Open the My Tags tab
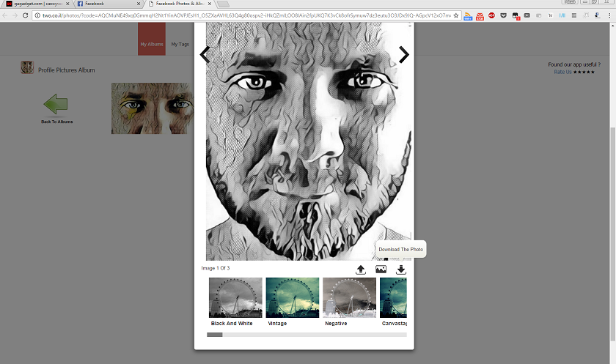This screenshot has height=364, width=616. pyautogui.click(x=180, y=44)
